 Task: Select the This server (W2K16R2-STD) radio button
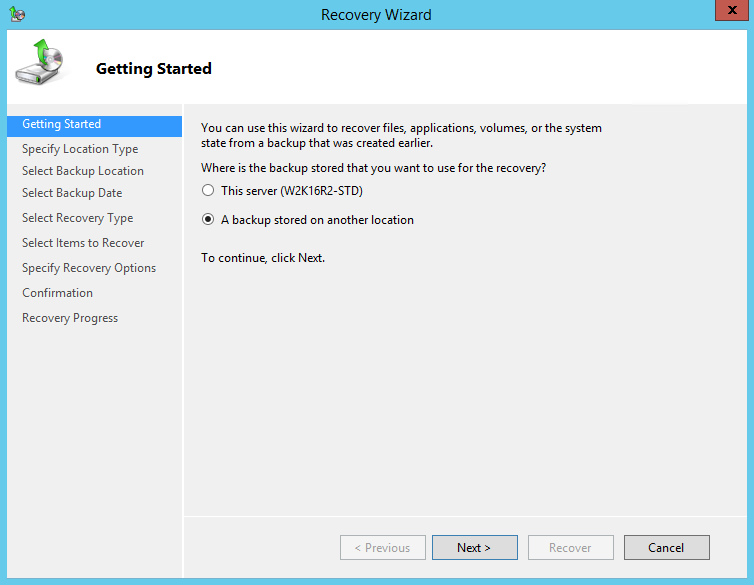coord(208,190)
